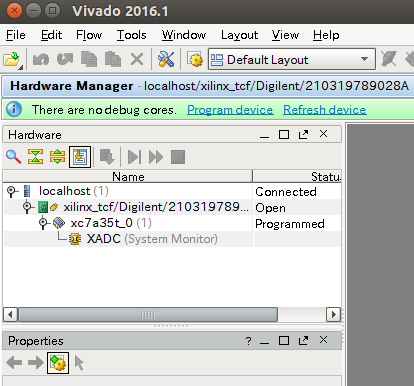Click the xc7a35t_0 chip icon
Viewport: 414px width, 386px height.
click(x=59, y=223)
